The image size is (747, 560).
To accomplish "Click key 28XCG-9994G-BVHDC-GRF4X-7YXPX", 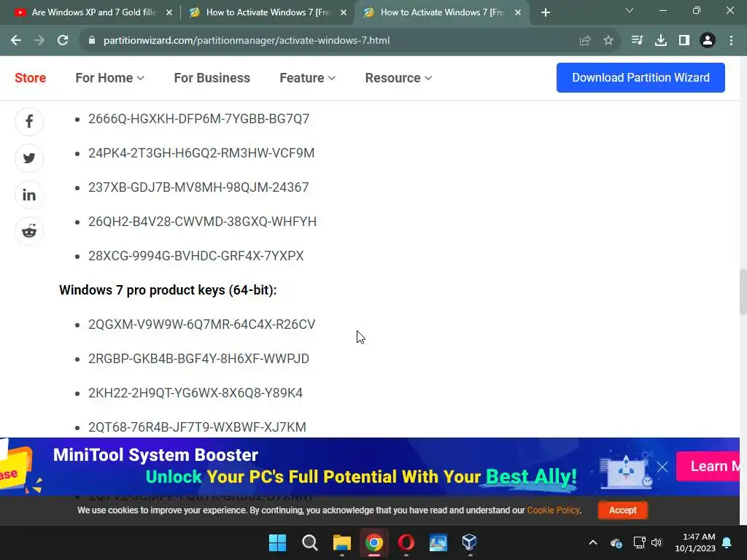I will point(196,256).
